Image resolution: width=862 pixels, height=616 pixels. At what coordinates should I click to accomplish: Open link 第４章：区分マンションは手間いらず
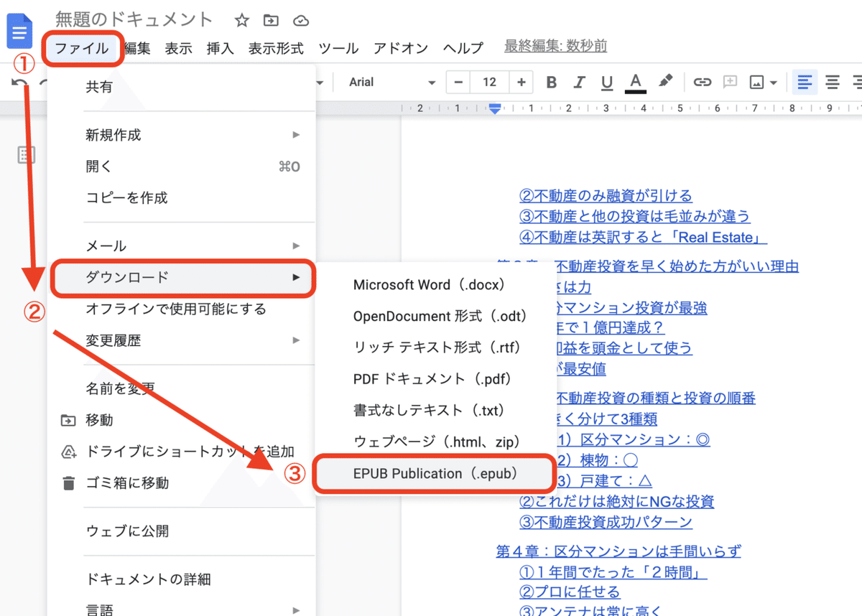coord(618,551)
